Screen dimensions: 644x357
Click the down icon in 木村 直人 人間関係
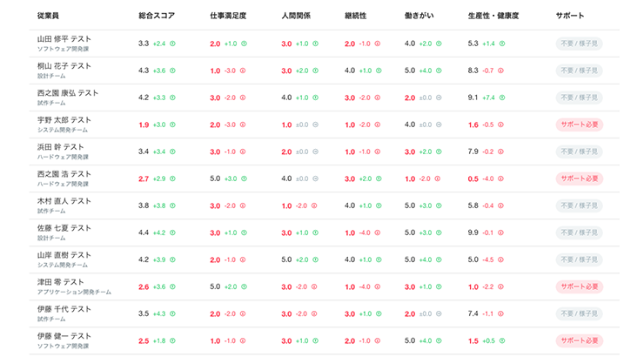click(x=314, y=205)
